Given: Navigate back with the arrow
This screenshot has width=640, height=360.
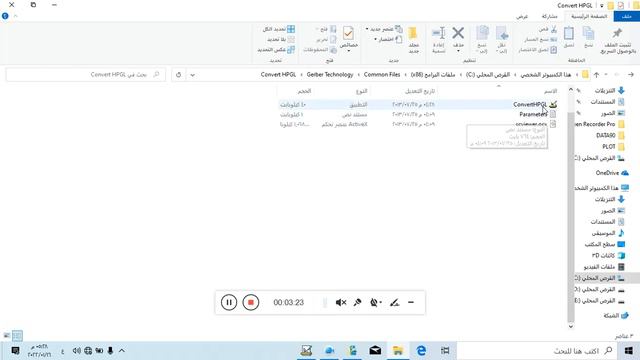Looking at the screenshot, I should pos(631,75).
